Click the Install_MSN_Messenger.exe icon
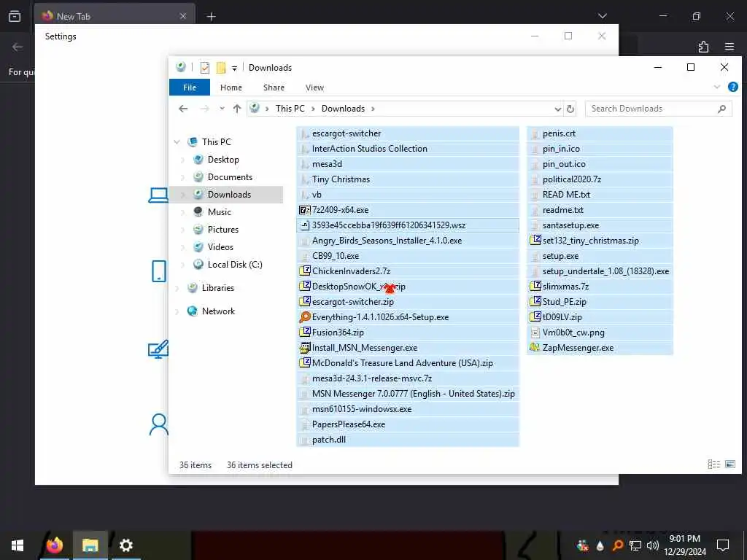Screen dimensions: 747x560 (304, 348)
